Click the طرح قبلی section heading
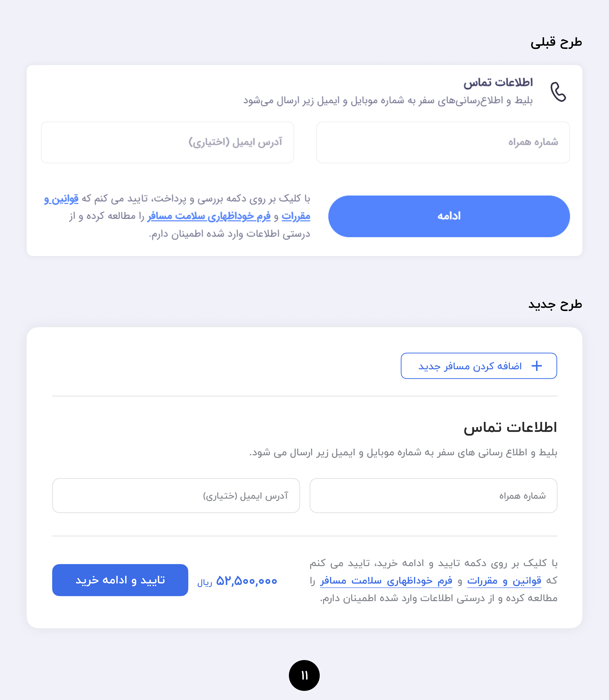This screenshot has height=700, width=609. click(556, 42)
